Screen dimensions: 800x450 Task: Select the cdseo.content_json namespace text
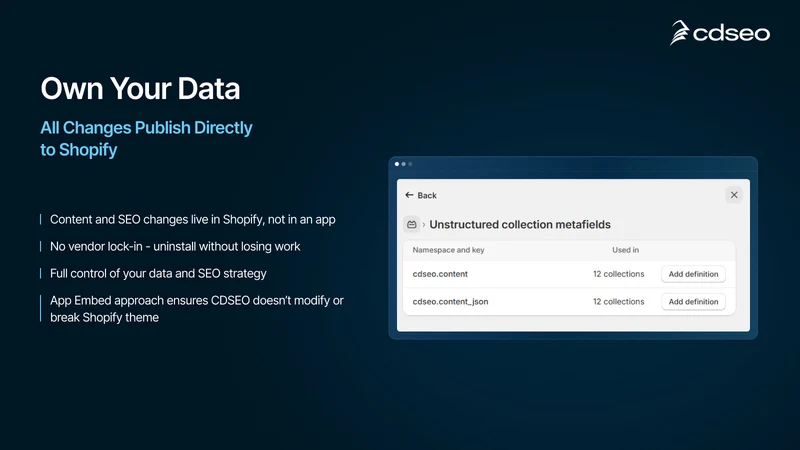click(450, 302)
